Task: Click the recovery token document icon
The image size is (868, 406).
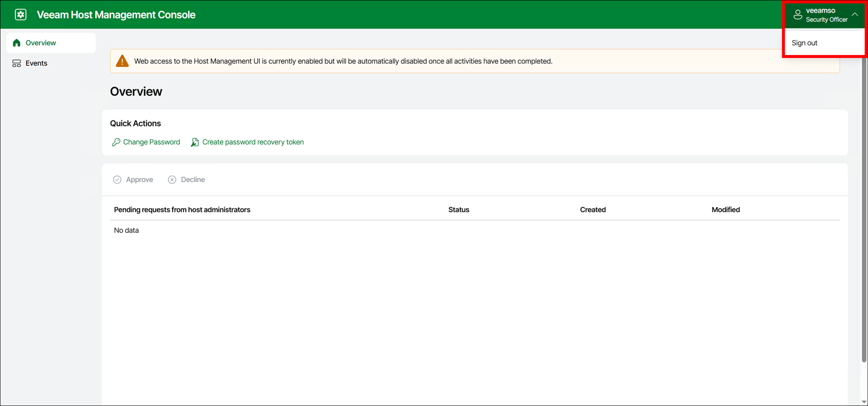Action: [195, 142]
